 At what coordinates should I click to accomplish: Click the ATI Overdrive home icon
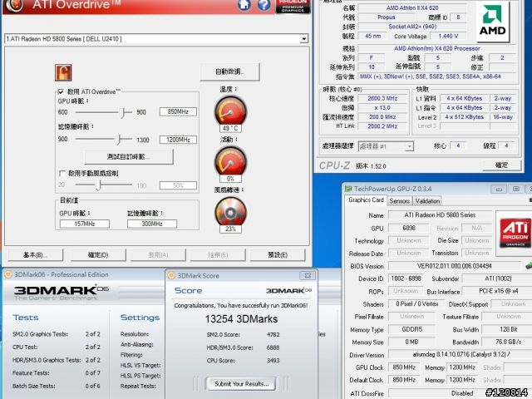click(244, 4)
